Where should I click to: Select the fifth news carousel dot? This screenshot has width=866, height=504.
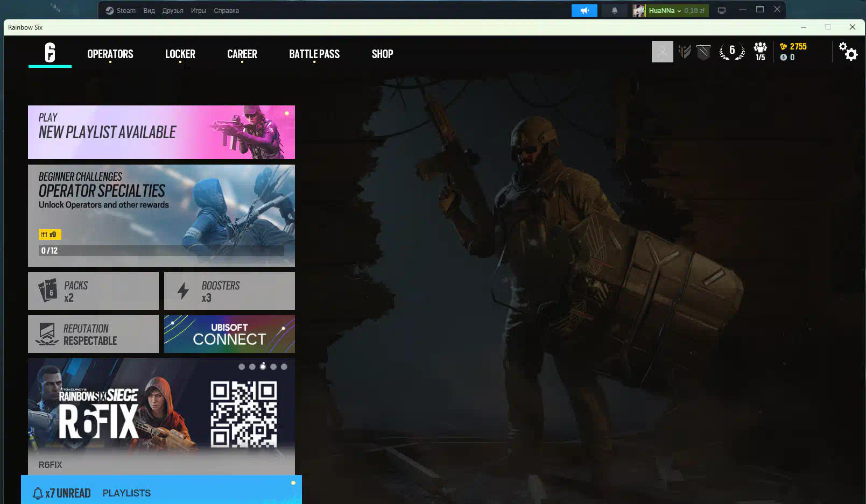[284, 367]
